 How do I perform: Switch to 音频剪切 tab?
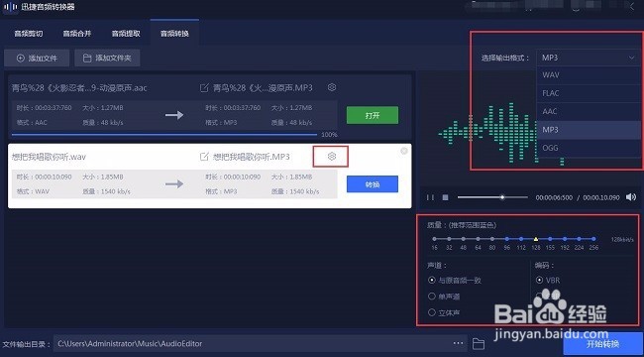pos(29,34)
